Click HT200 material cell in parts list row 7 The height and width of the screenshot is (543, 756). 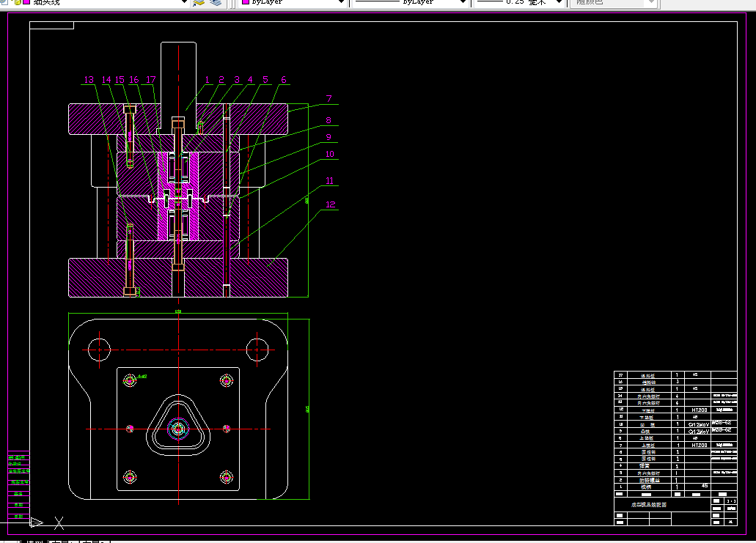[699, 446]
